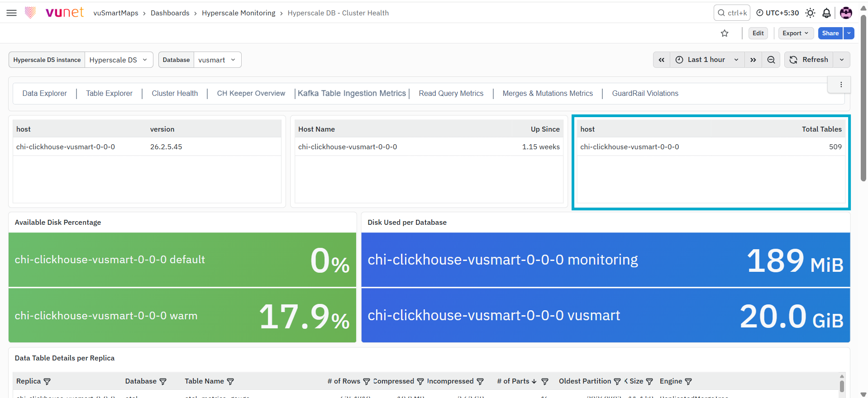Viewport: 868px width, 398px height.
Task: Toggle the light/dark theme sun icon
Action: 810,13
